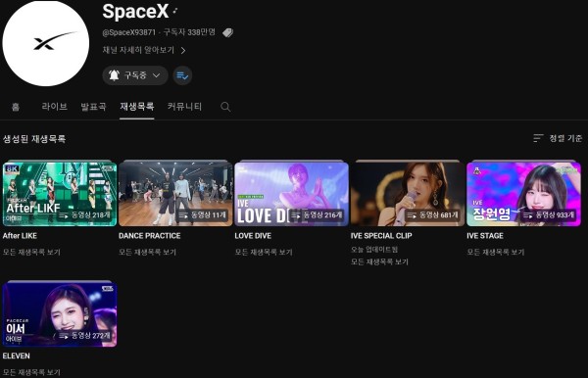Click the 동영상 272개 video count badge

[84, 336]
